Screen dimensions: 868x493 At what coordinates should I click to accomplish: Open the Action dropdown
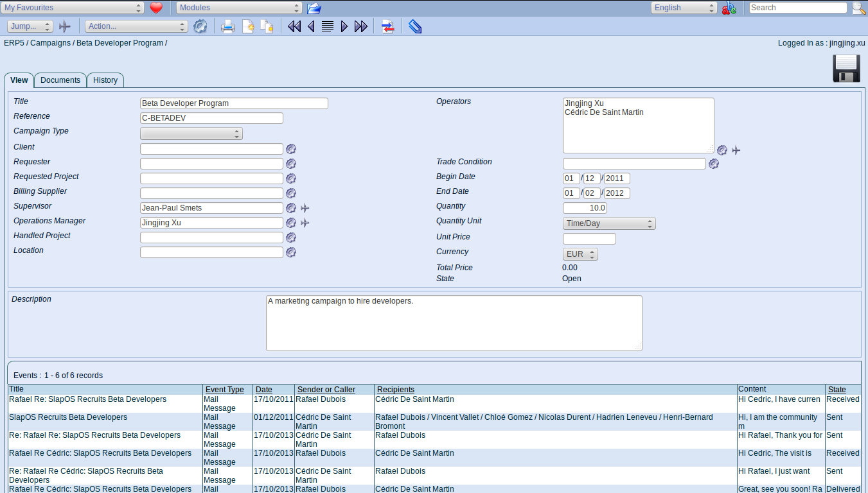(136, 26)
